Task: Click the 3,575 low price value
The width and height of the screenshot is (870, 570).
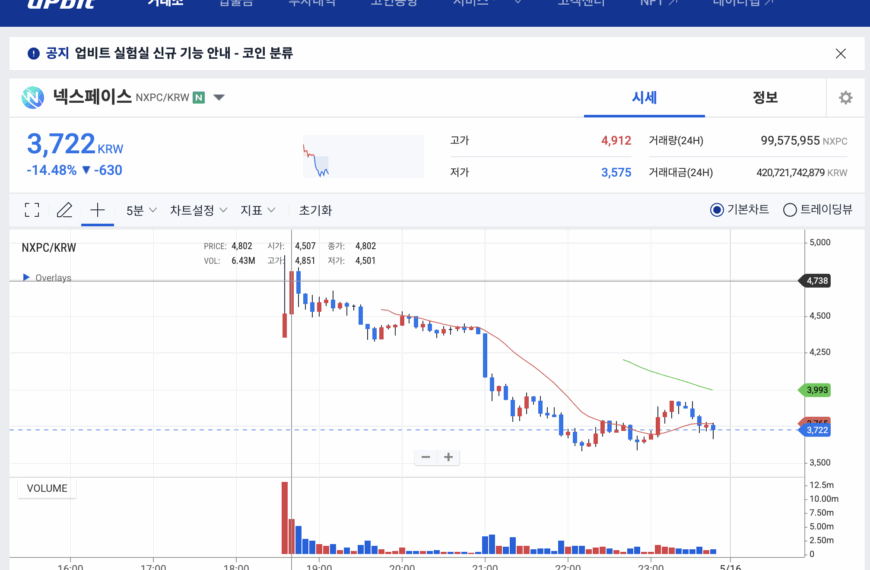Action: [x=616, y=173]
